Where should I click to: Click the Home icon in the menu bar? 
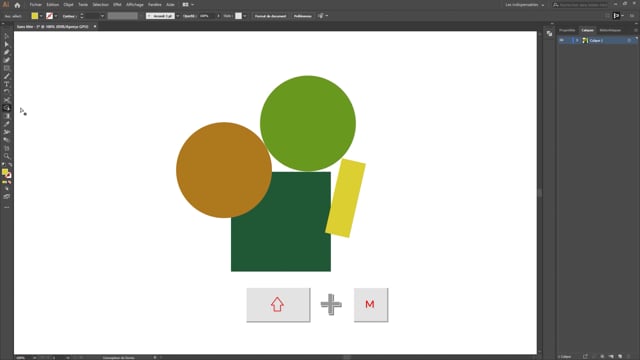[x=17, y=5]
